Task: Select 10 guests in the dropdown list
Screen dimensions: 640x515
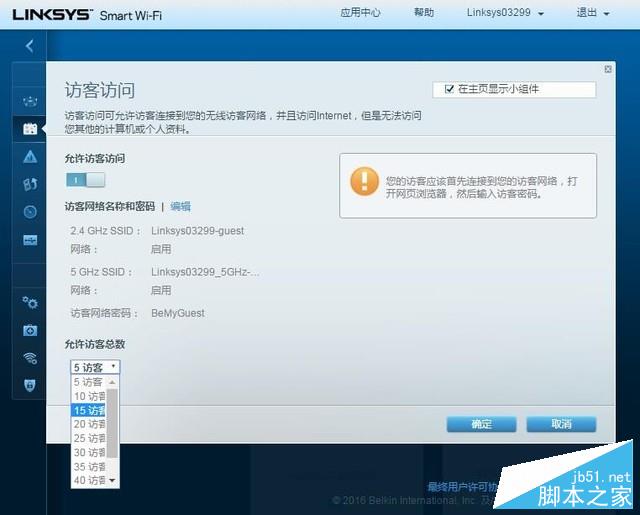Action: point(88,396)
